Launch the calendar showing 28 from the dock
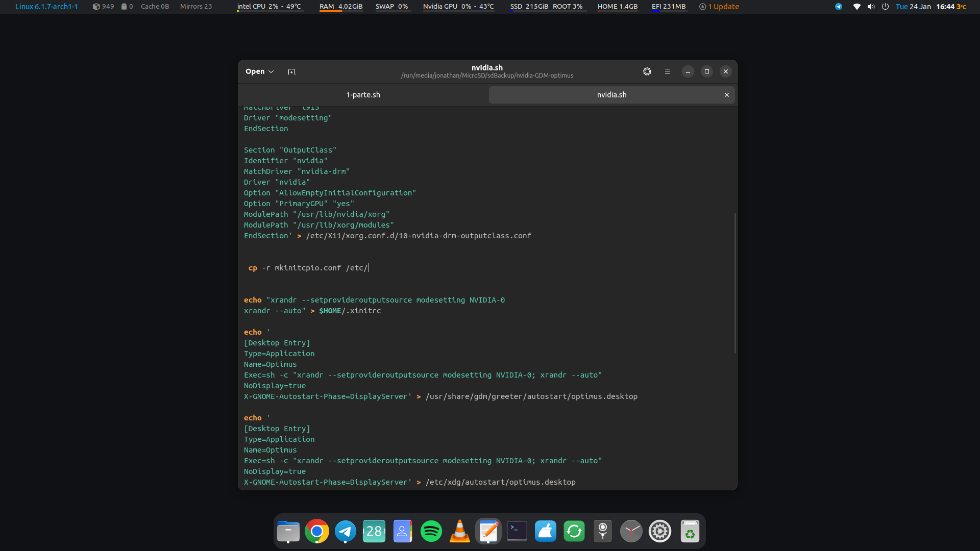Viewport: 980px width, 551px height. (374, 531)
